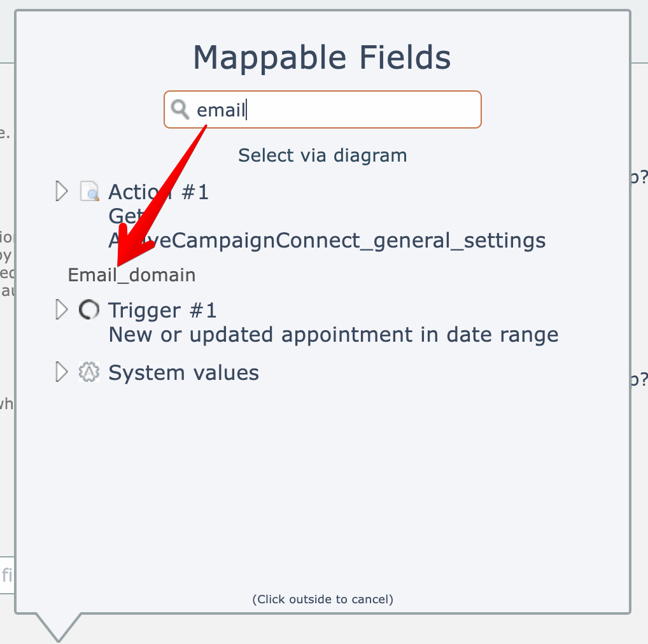
Task: Click the magnifier icon in the search box
Action: (x=181, y=110)
